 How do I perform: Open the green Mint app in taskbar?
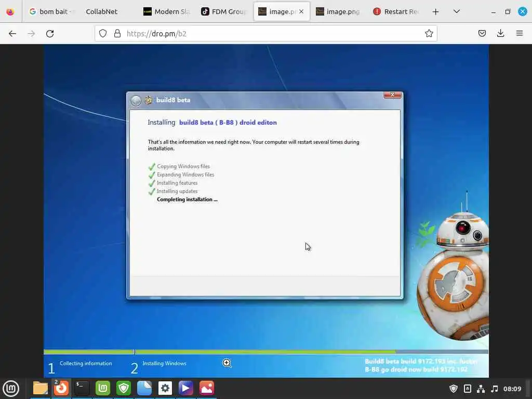pos(103,388)
